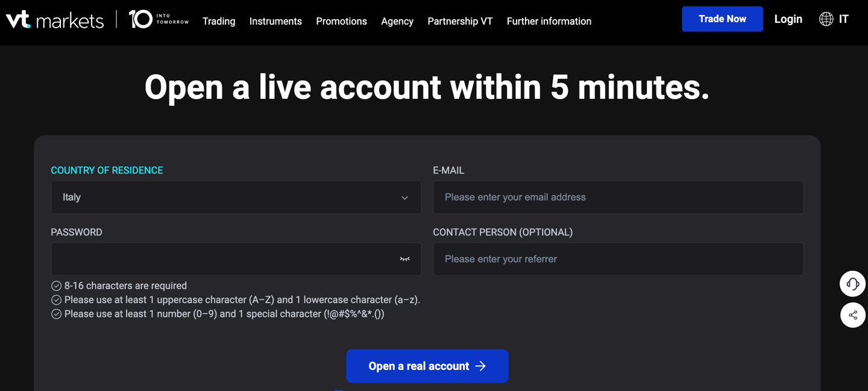
Task: Click the Login link
Action: (x=788, y=19)
